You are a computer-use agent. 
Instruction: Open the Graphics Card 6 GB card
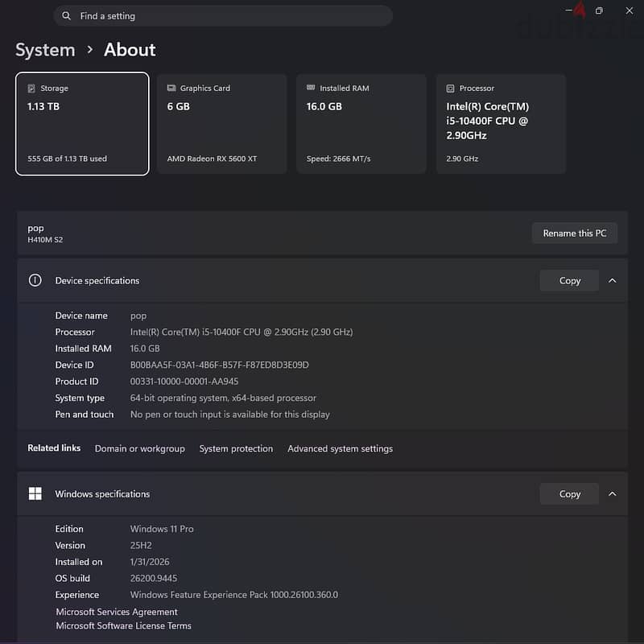point(222,124)
